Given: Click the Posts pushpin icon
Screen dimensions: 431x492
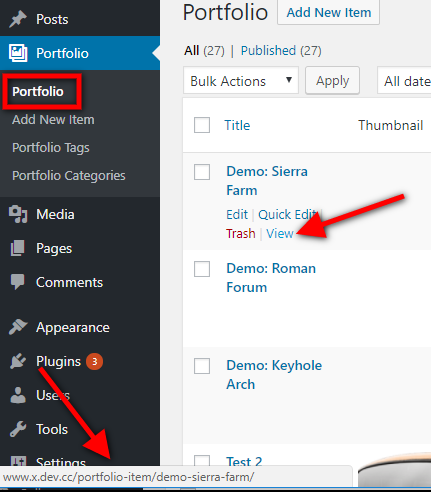Looking at the screenshot, I should tap(18, 19).
